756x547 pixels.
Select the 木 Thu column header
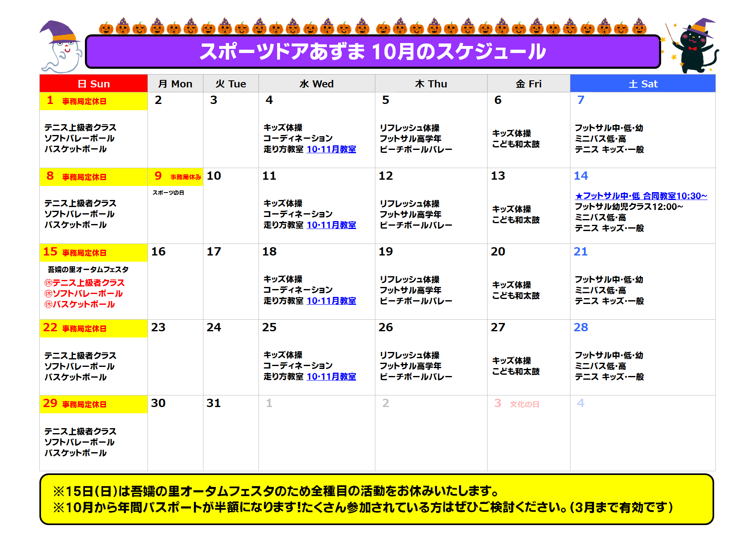[x=431, y=84]
